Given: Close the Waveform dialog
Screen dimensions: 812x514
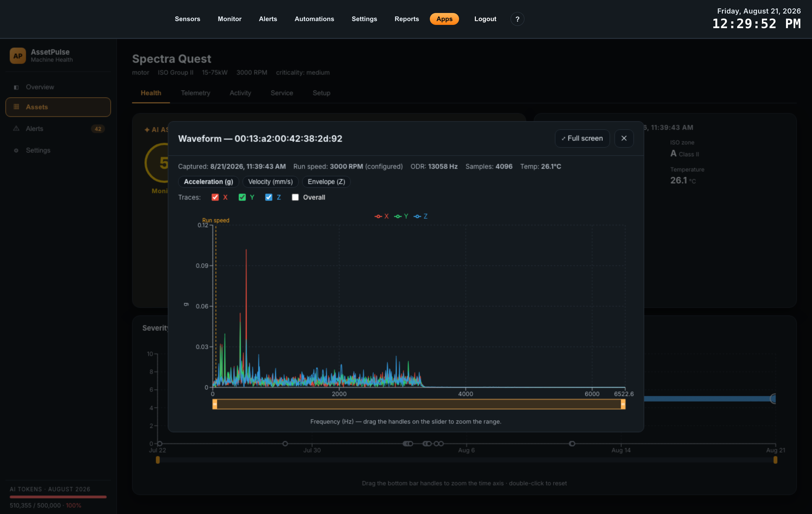Looking at the screenshot, I should (624, 139).
